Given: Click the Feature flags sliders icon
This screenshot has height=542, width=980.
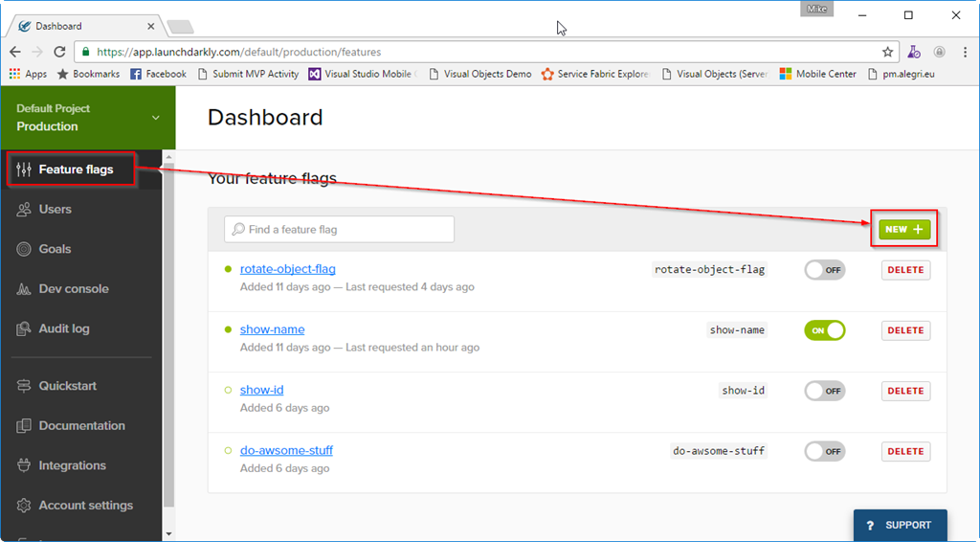Looking at the screenshot, I should (x=24, y=169).
